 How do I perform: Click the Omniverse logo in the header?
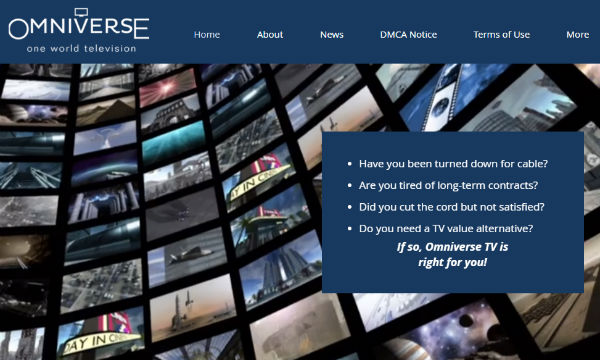tap(78, 30)
